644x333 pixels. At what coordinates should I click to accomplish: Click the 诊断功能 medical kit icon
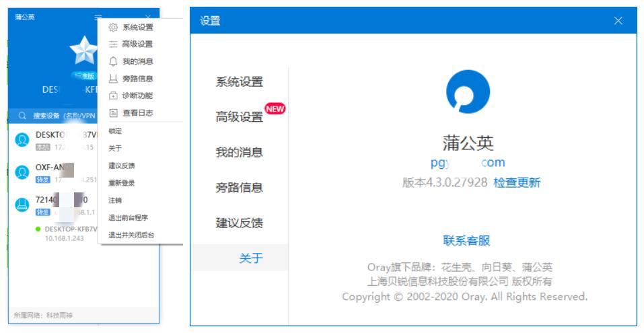[x=113, y=96]
